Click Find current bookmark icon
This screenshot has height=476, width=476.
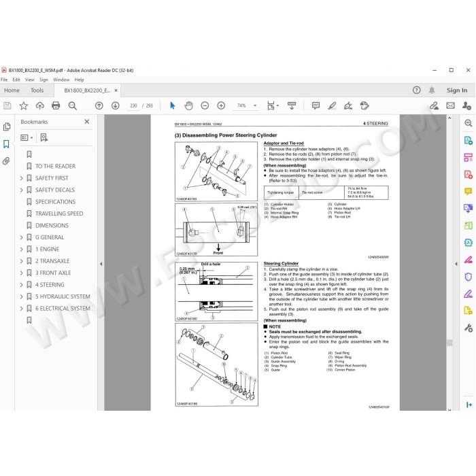click(x=44, y=137)
